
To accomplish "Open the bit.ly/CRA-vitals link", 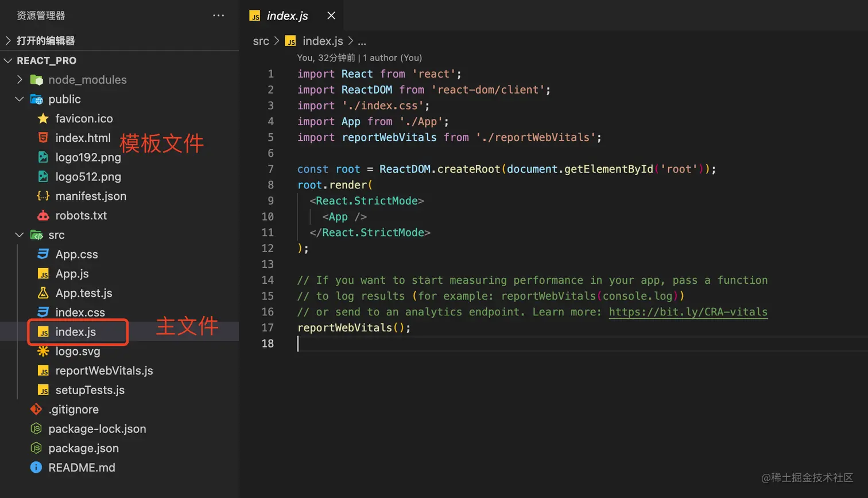I will 688,312.
